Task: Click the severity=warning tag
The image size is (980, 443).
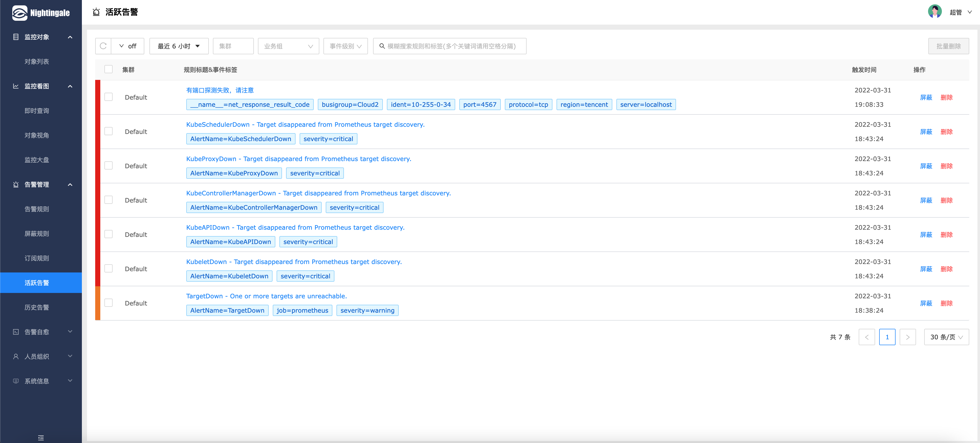Action: pos(367,310)
